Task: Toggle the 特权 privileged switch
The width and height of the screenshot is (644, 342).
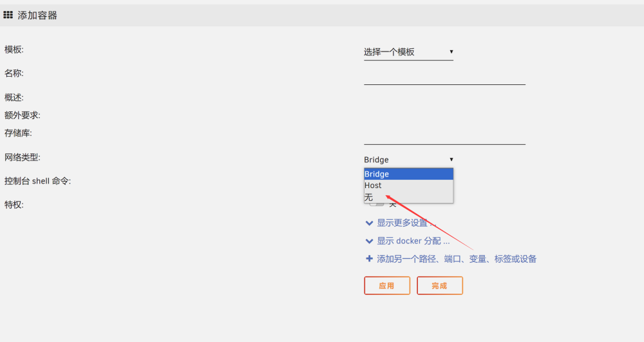Action: pyautogui.click(x=377, y=204)
